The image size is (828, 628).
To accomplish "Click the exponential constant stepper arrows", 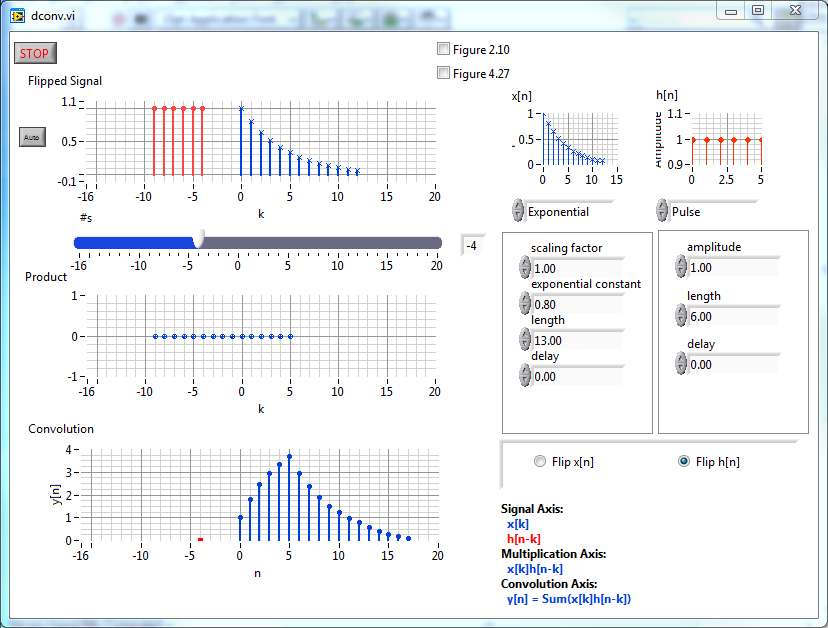I will coord(525,303).
